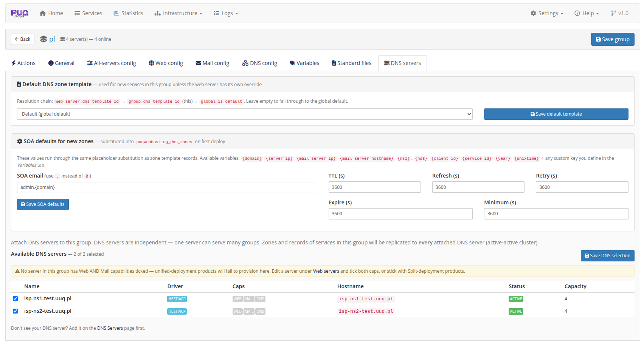Click hostname isp-ns2-test.uuq.pl code text
The height and width of the screenshot is (343, 644).
pos(366,311)
